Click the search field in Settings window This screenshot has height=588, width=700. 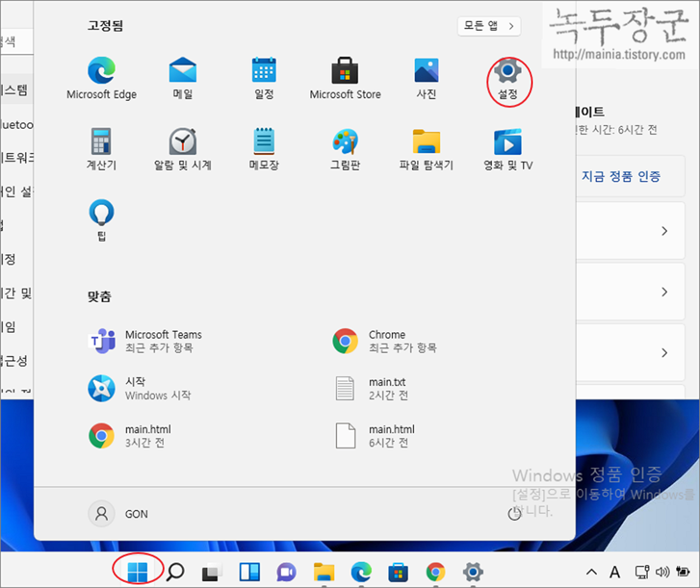[17, 42]
